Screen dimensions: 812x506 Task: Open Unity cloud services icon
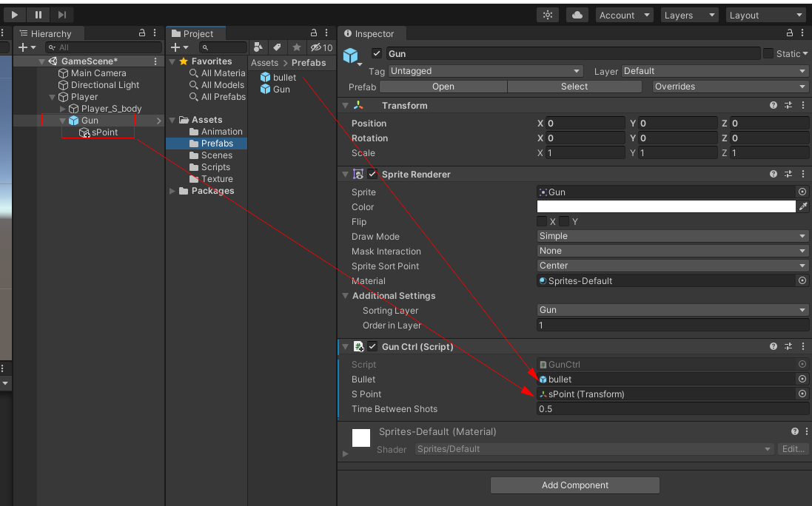[577, 15]
